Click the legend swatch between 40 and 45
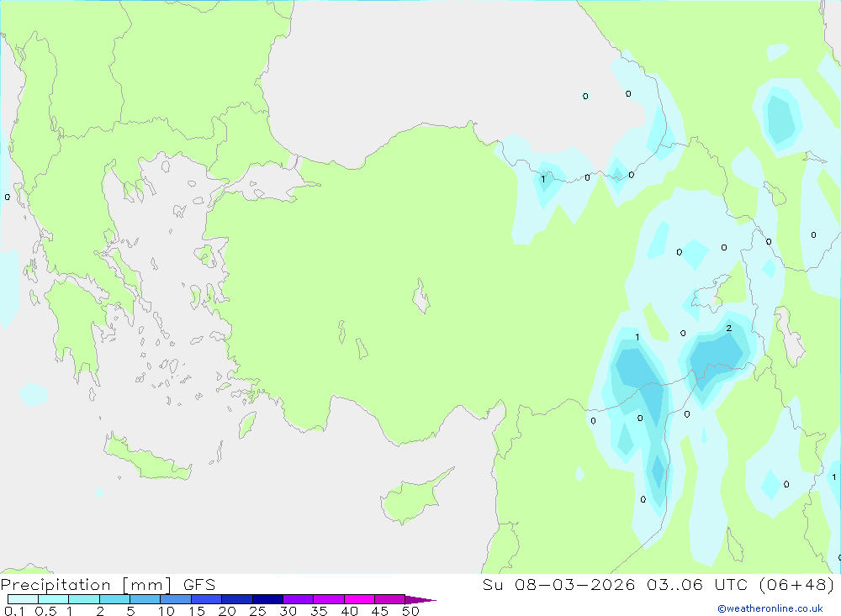 359,599
